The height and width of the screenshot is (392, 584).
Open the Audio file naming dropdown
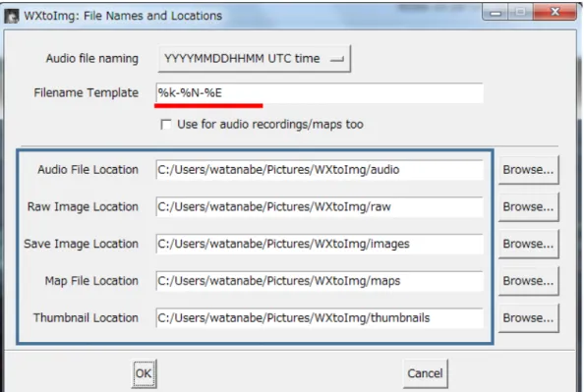[x=255, y=58]
